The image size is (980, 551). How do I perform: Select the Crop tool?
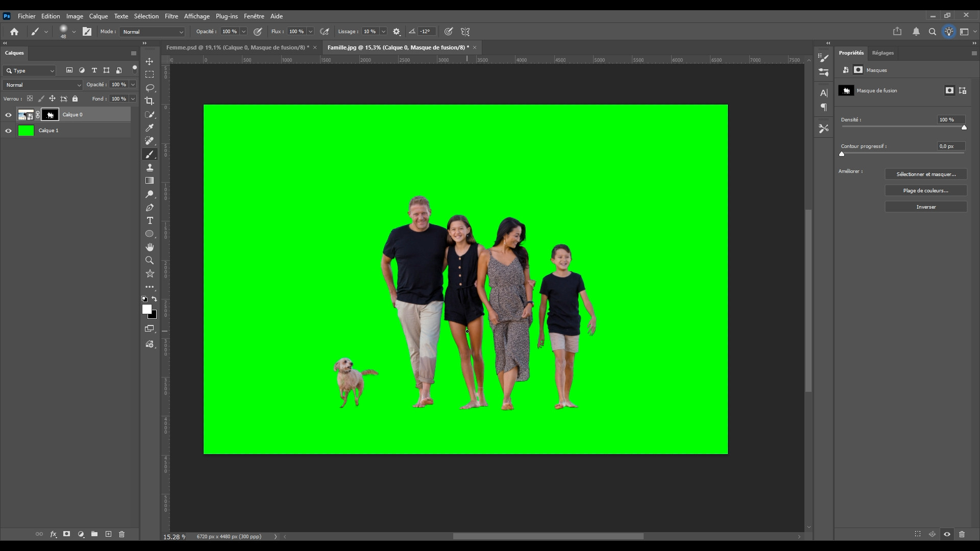150,101
